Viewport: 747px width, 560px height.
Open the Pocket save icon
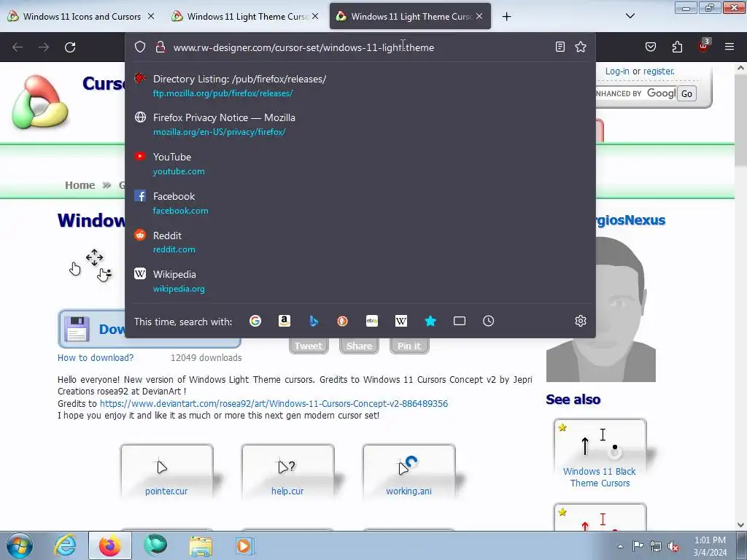pyautogui.click(x=651, y=47)
